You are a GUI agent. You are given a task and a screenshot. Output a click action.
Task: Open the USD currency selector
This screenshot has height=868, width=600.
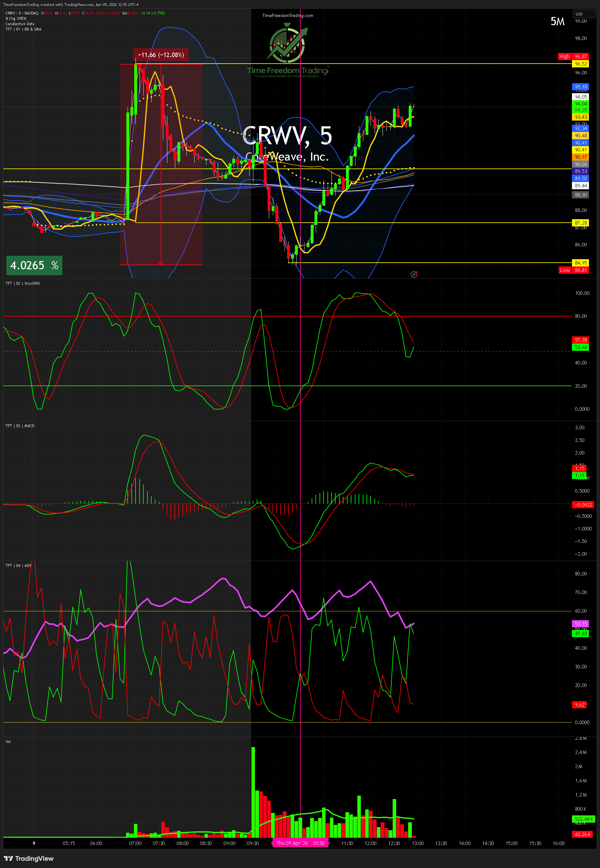tap(583, 14)
